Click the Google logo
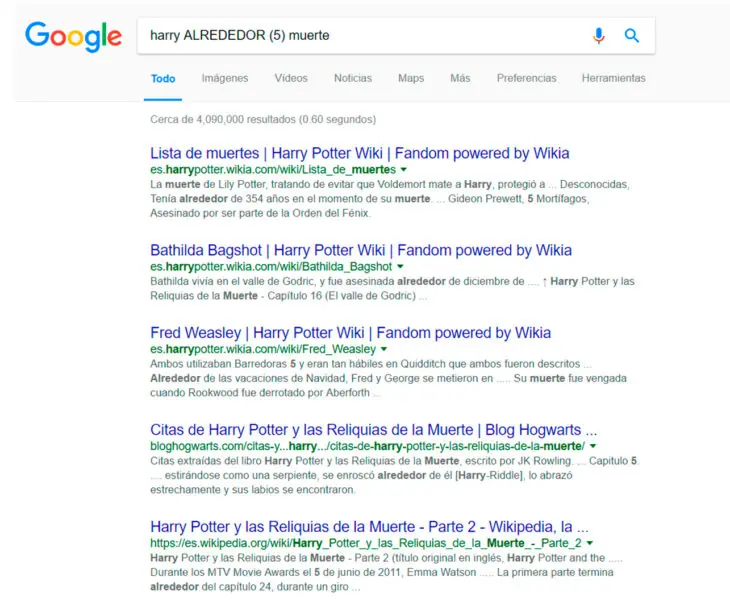This screenshot has height=614, width=730. pyautogui.click(x=74, y=36)
